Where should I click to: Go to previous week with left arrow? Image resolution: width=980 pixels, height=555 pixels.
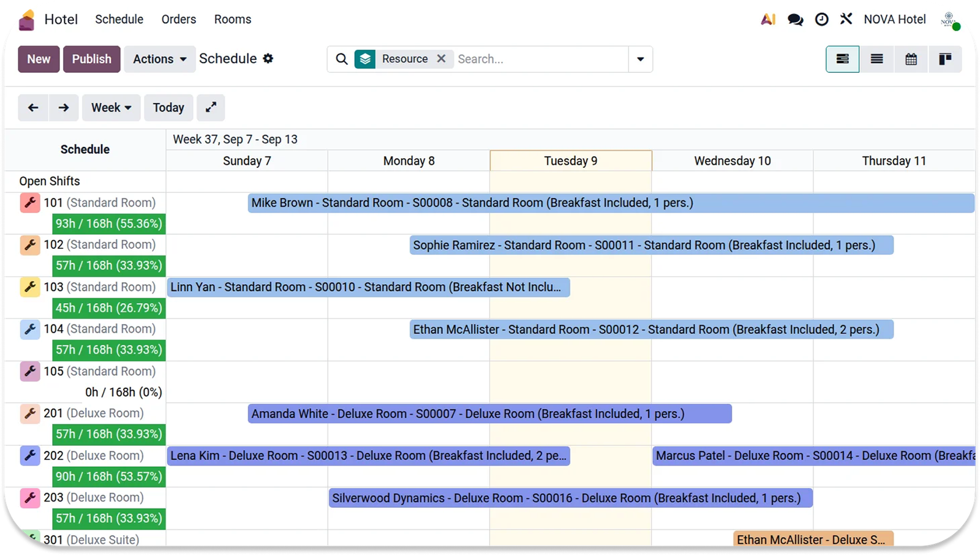click(33, 108)
